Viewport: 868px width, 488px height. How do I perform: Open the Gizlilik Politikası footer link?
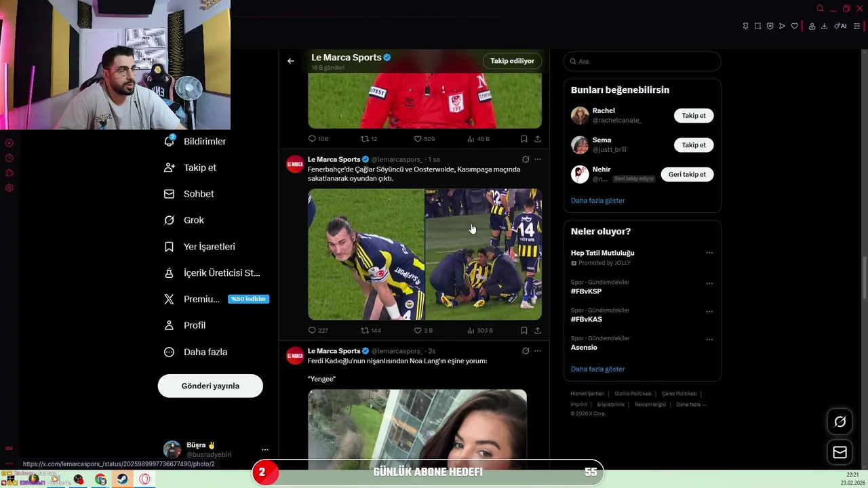(x=633, y=394)
